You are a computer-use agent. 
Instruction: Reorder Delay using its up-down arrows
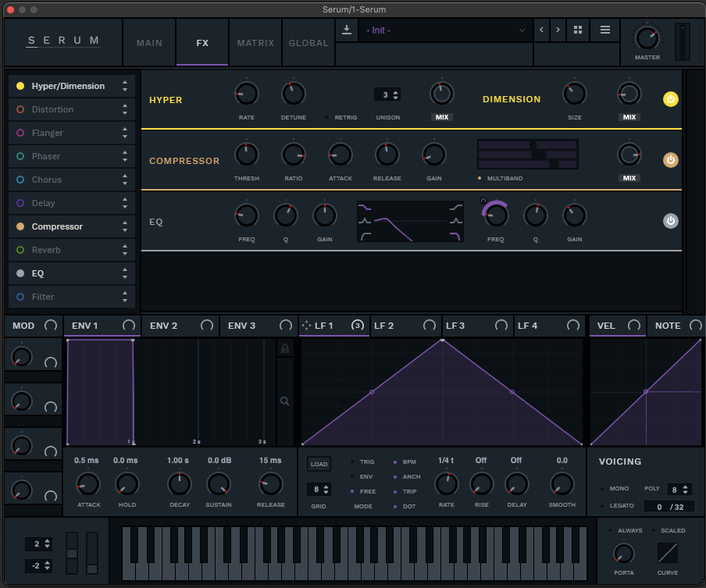click(x=125, y=203)
